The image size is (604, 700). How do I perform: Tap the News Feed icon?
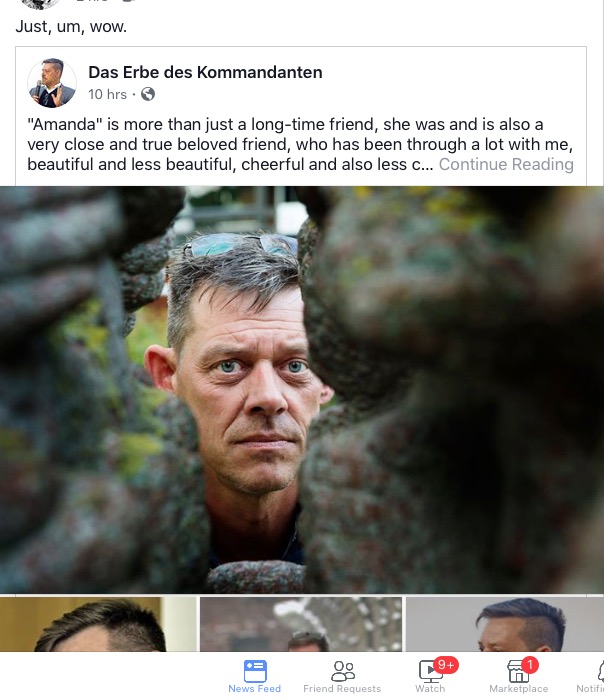[255, 670]
